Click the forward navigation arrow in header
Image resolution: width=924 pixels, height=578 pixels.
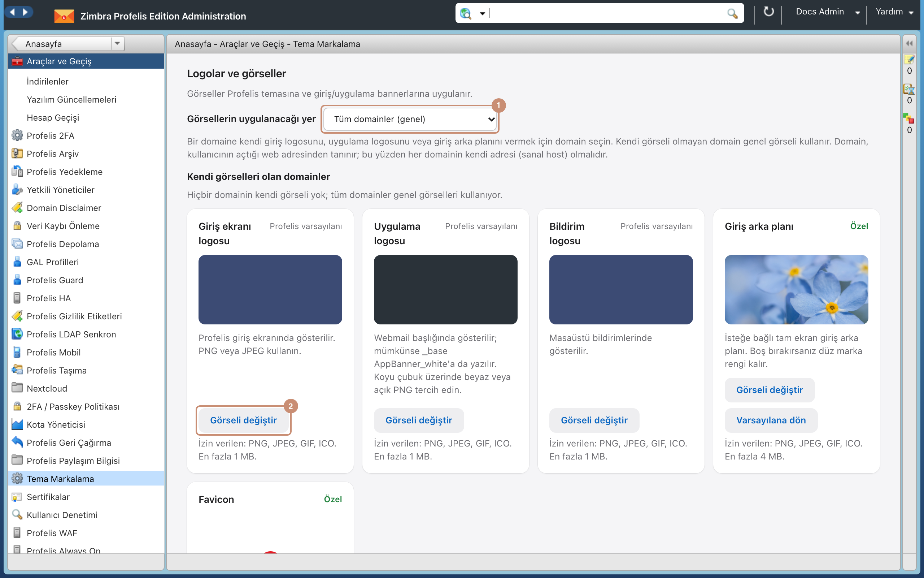(x=25, y=12)
